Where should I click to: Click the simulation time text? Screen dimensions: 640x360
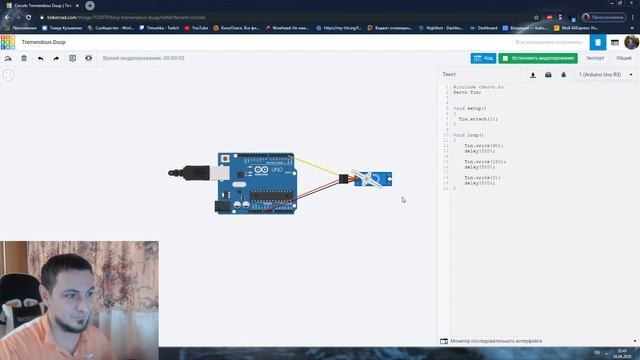click(x=143, y=58)
